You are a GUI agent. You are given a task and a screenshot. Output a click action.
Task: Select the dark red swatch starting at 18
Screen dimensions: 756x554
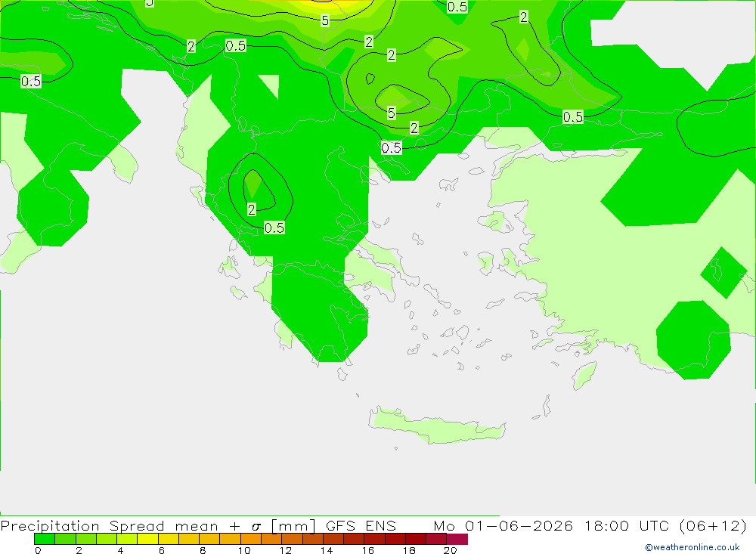416,539
